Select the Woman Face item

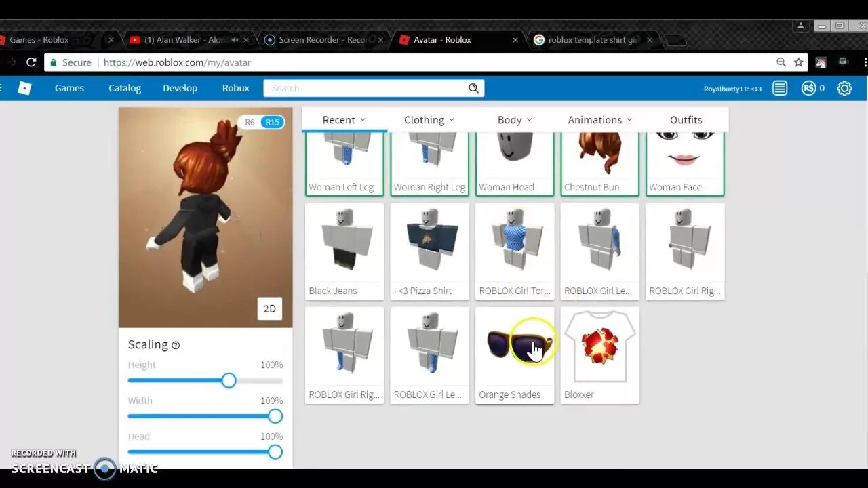point(685,164)
